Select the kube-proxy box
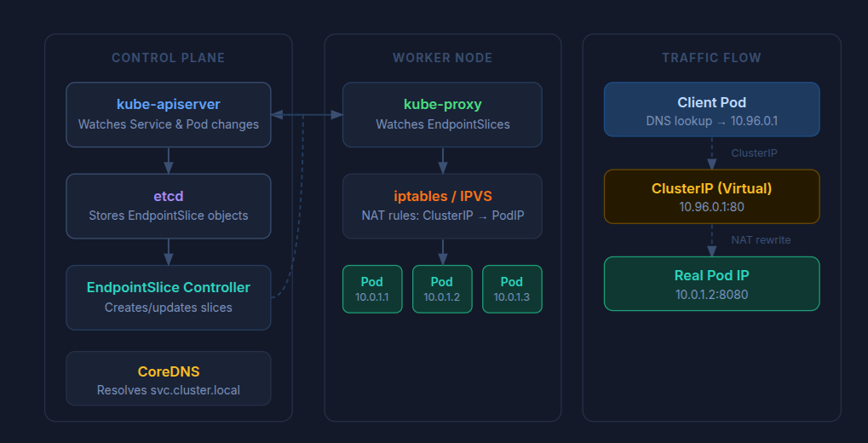 pos(442,115)
